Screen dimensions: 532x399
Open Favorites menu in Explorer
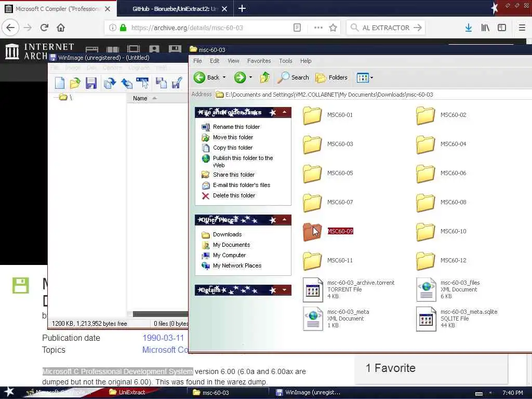tap(259, 61)
